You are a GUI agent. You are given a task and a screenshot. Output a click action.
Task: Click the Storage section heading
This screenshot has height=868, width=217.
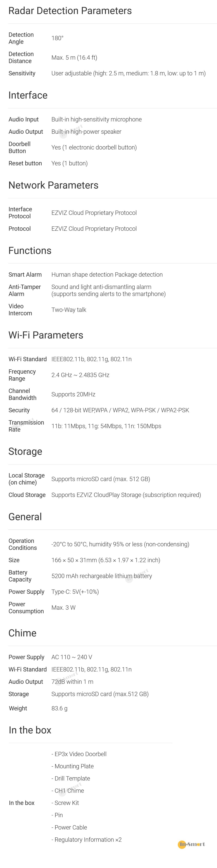[x=25, y=451]
